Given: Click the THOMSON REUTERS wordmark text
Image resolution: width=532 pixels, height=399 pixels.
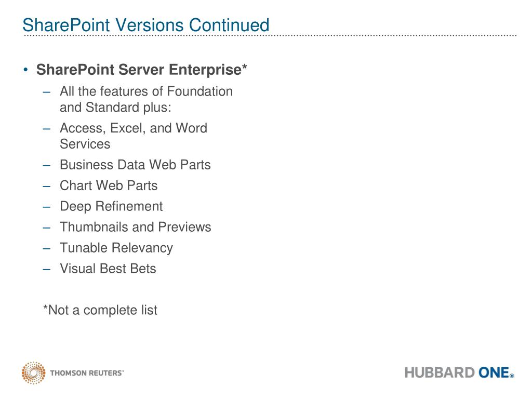Looking at the screenshot, I should [x=87, y=373].
